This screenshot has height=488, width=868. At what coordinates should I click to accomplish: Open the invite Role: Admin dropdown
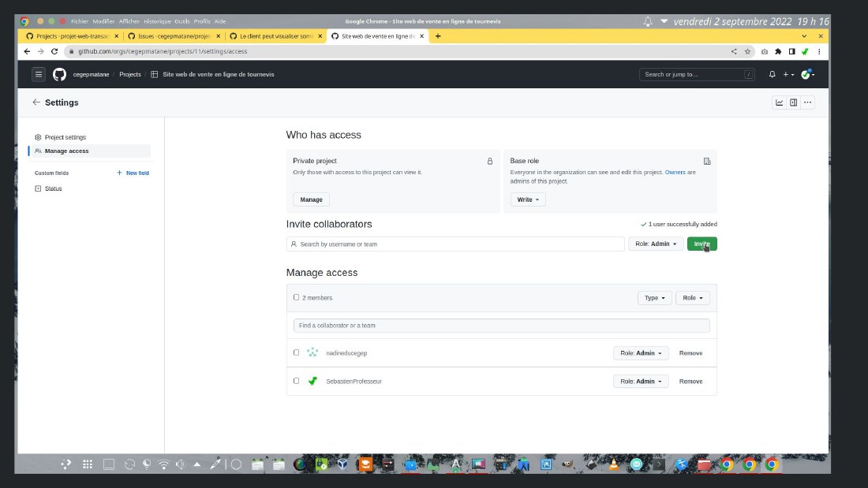(656, 244)
